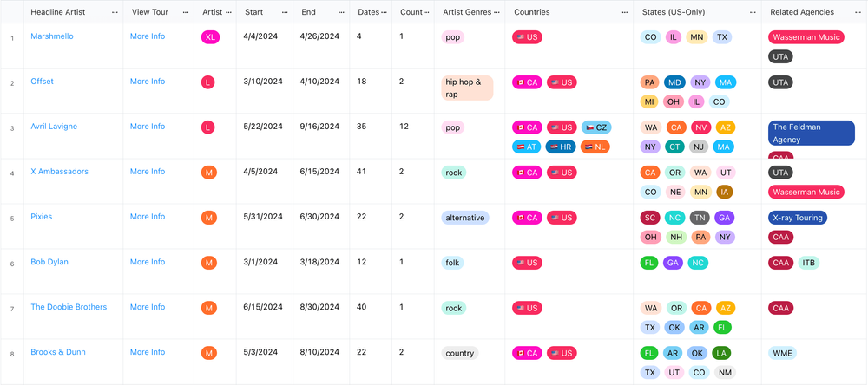The height and width of the screenshot is (385, 868).
Task: Select the L size badge in Offset row
Action: pyautogui.click(x=207, y=82)
